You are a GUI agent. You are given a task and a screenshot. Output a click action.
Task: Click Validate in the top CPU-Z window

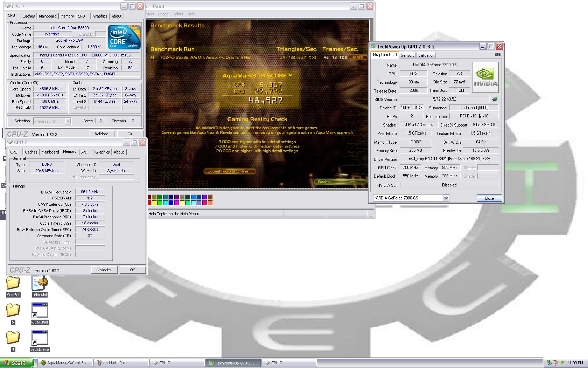point(101,134)
